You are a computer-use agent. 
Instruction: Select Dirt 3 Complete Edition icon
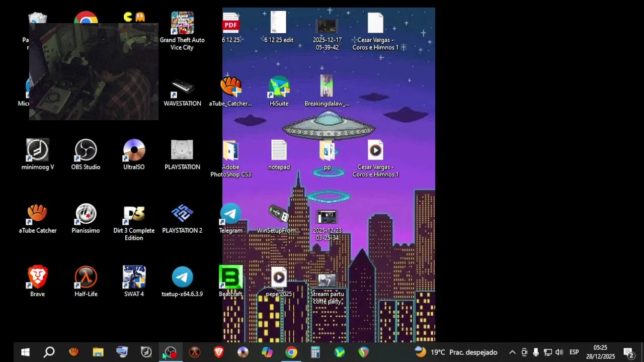[134, 223]
